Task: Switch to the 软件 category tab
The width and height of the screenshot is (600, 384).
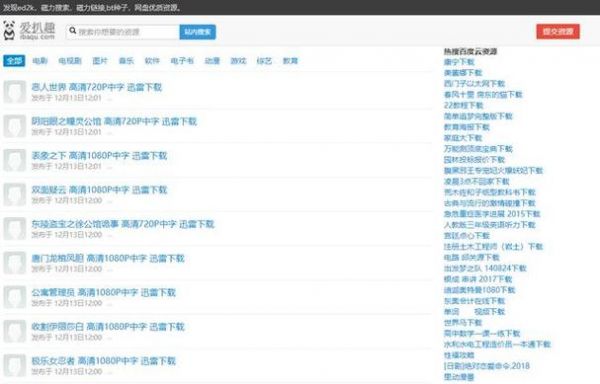Action: (x=152, y=60)
